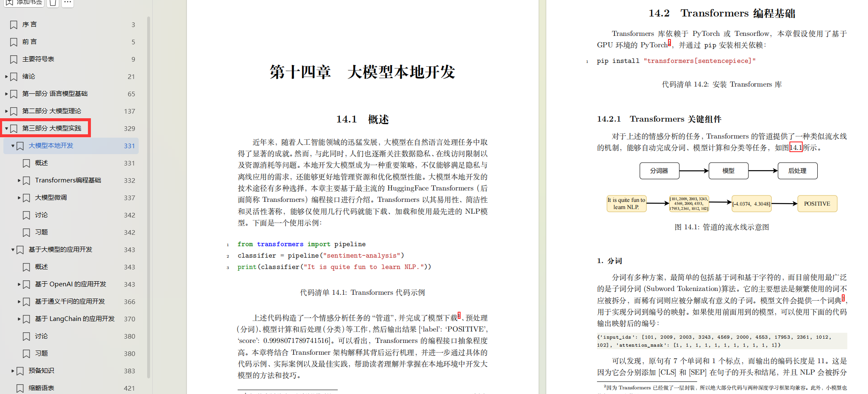Expand the Transformers编程基础 arrow

coord(19,180)
